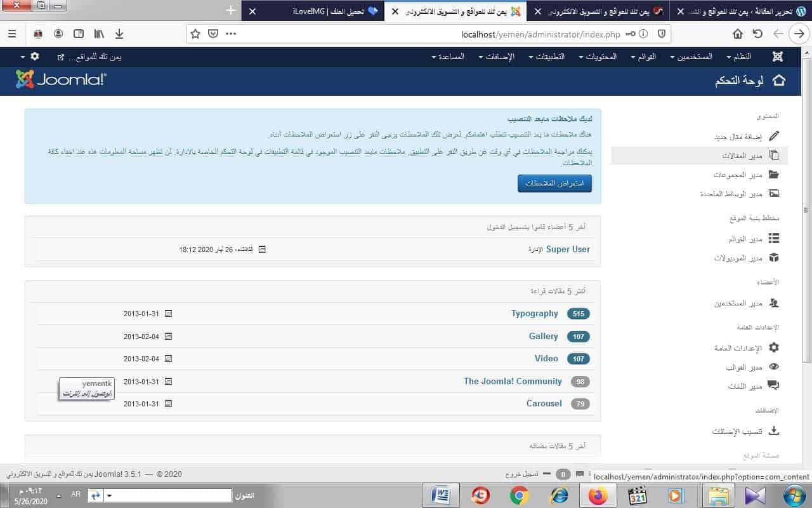
Task: Show Firefox downloads arrow
Action: pyautogui.click(x=119, y=34)
